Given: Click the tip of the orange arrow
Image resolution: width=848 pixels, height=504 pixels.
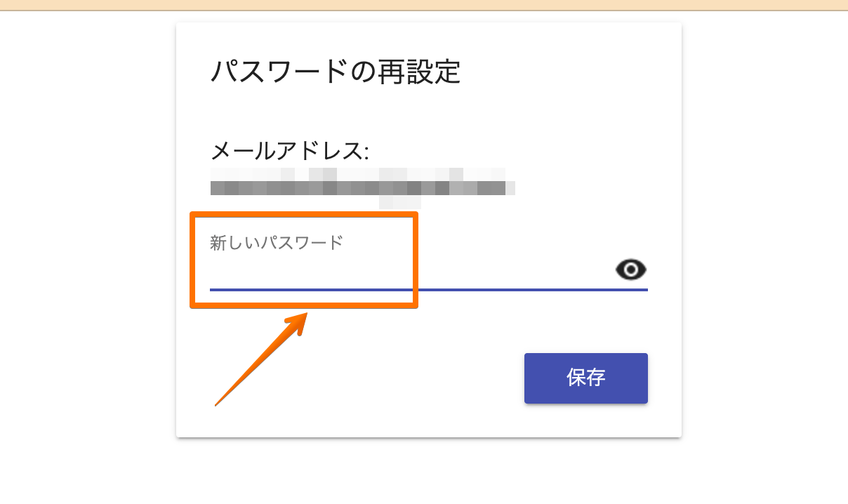Looking at the screenshot, I should coord(306,314).
